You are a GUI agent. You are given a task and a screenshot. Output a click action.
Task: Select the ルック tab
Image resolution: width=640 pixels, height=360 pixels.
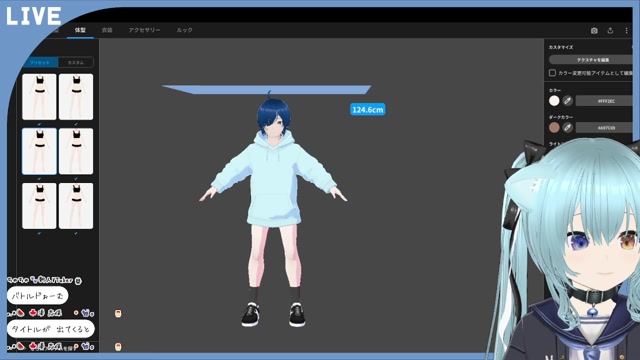[184, 30]
